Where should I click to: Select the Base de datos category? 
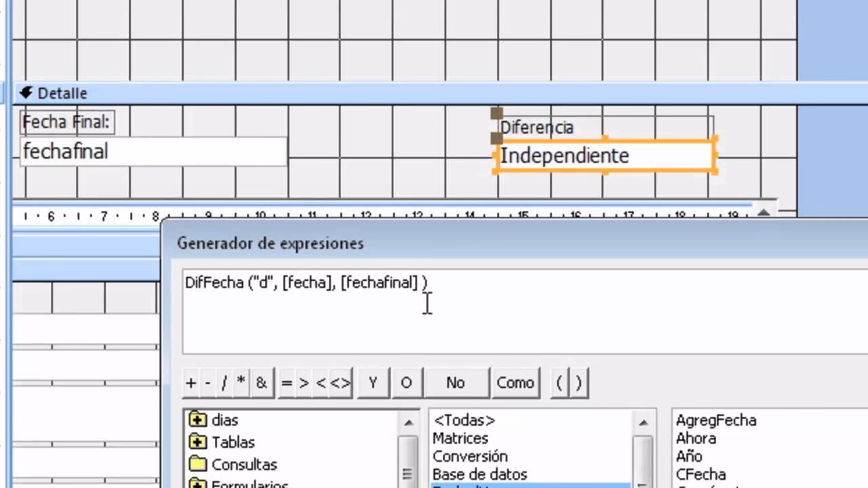(479, 474)
